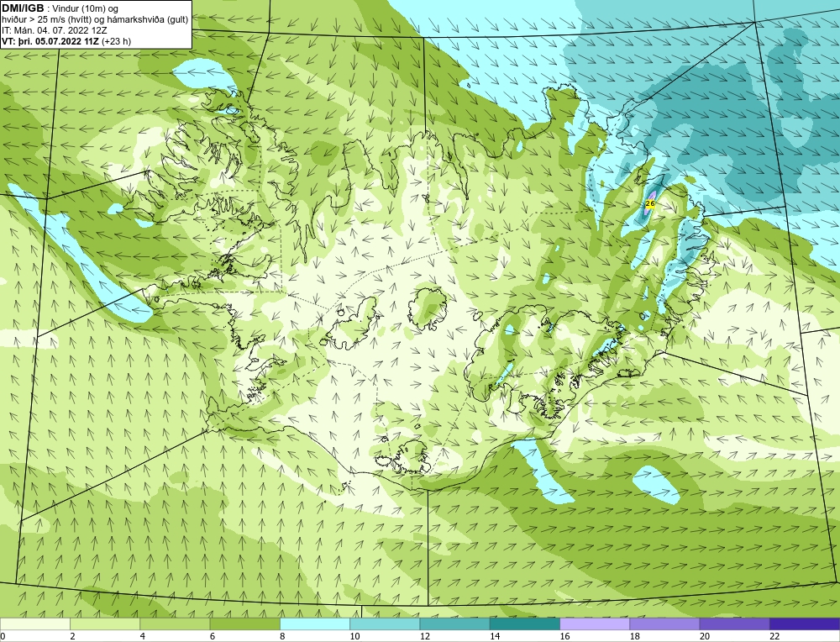Click the 'hviður > 25 m/s (hvítt)' description line
The width and height of the screenshot is (840, 642).
tap(95, 19)
